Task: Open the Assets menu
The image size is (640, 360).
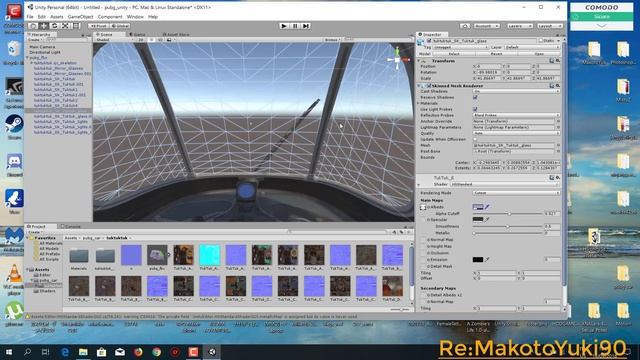Action: pos(56,17)
